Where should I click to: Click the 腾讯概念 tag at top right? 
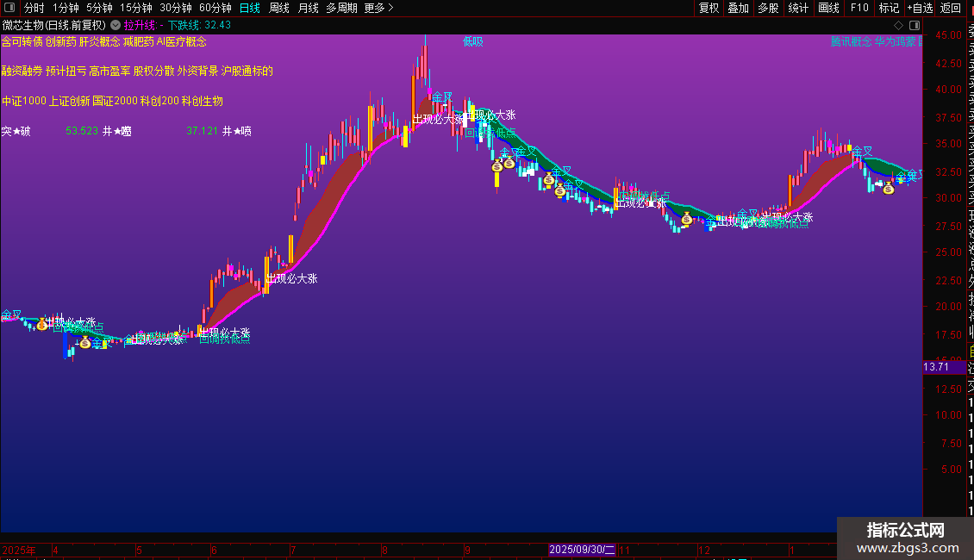click(x=852, y=41)
